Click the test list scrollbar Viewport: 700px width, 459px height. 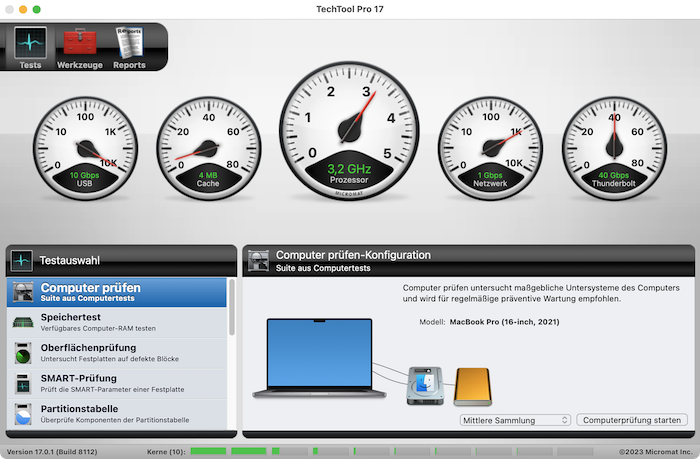tap(232, 307)
